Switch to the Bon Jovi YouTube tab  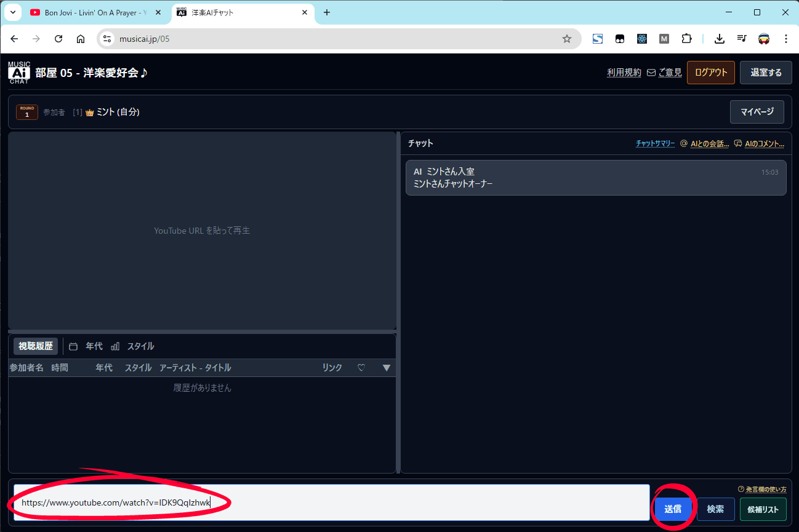coord(94,12)
